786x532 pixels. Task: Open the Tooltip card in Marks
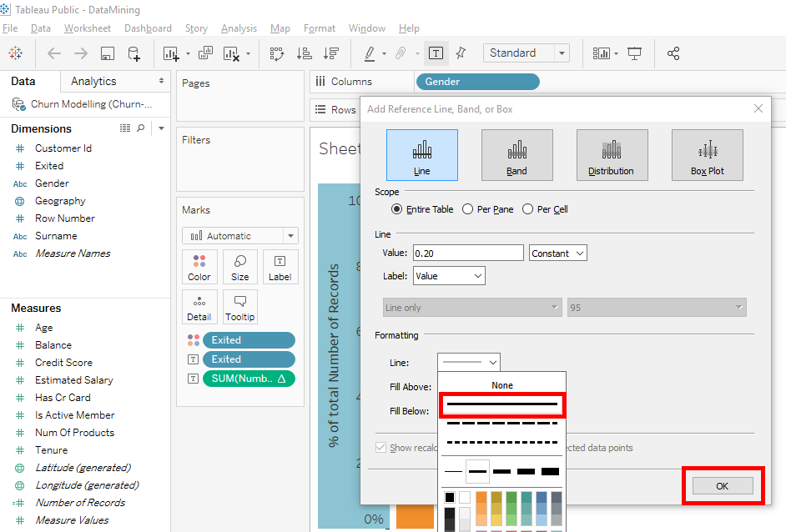[x=240, y=307]
